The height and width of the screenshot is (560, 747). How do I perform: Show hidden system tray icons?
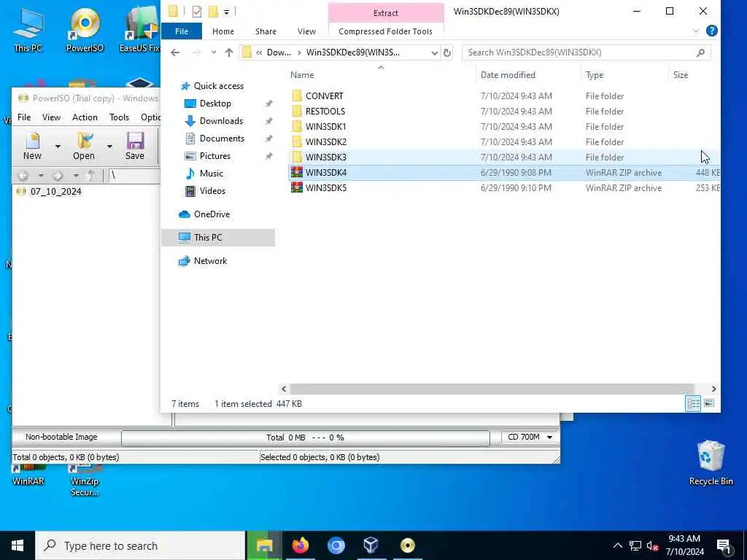pyautogui.click(x=617, y=545)
